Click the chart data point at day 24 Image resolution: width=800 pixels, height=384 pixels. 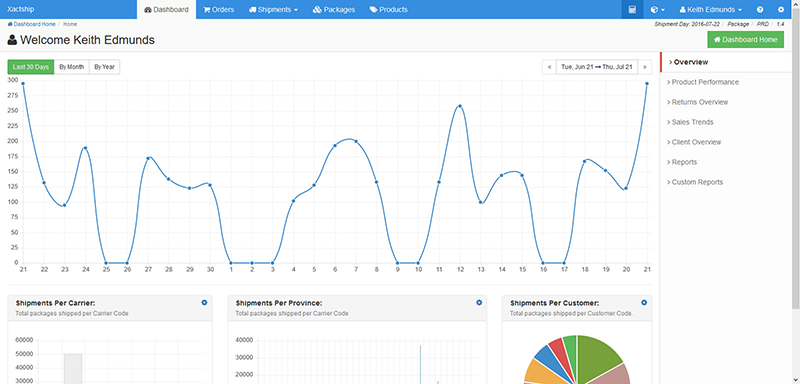(85, 148)
